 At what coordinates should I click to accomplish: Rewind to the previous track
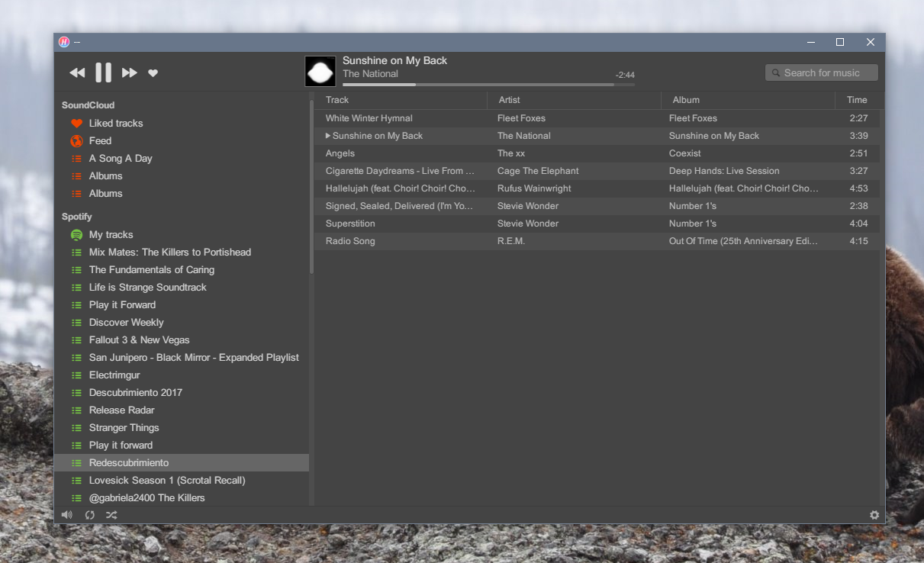76,72
